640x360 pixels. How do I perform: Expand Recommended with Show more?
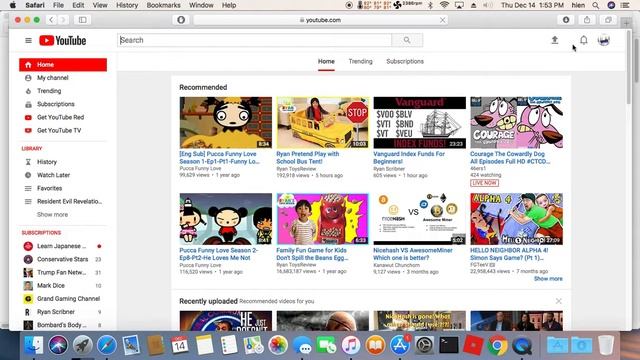click(x=548, y=278)
